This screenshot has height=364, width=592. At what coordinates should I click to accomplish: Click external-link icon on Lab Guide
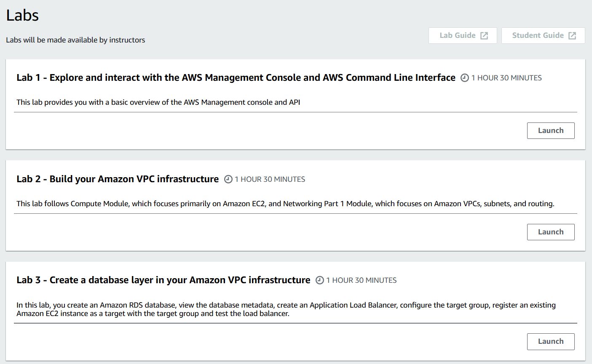click(484, 36)
